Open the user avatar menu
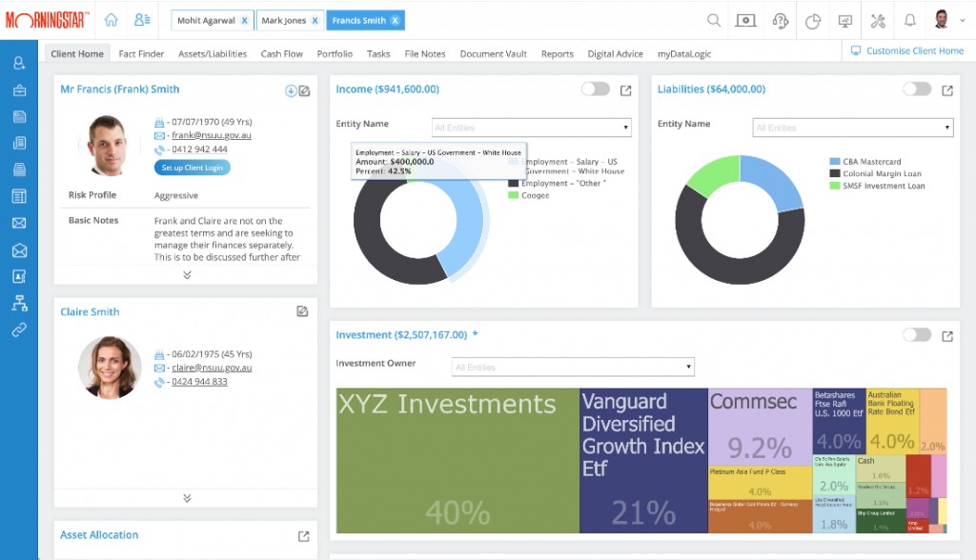Viewport: 976px width, 560px height. (942, 19)
